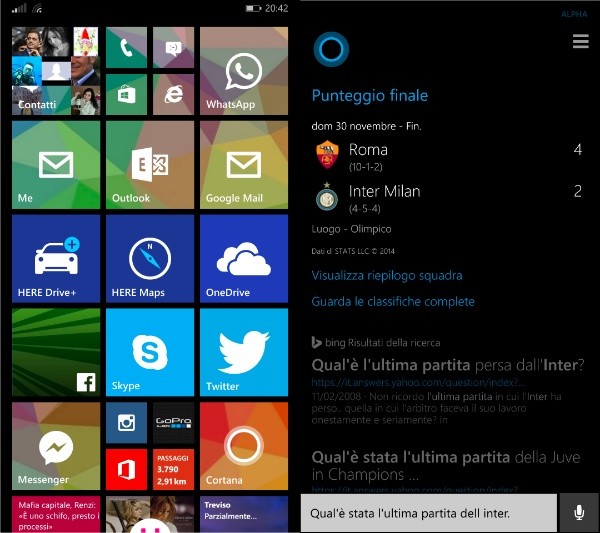Select the Inter Milan team row

pos(447,196)
